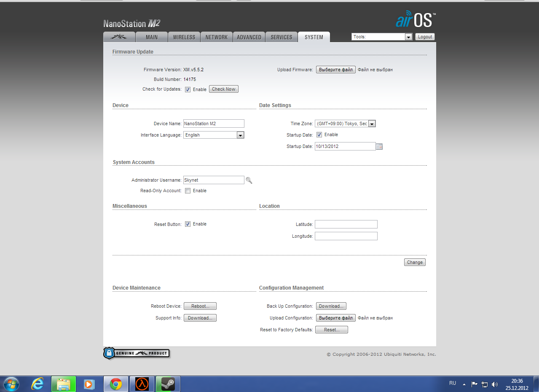
Task: Choose configuration file to upload
Action: 336,318
